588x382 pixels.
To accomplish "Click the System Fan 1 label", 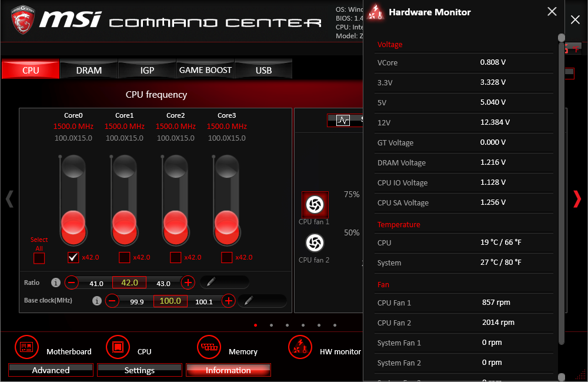I will [x=399, y=343].
